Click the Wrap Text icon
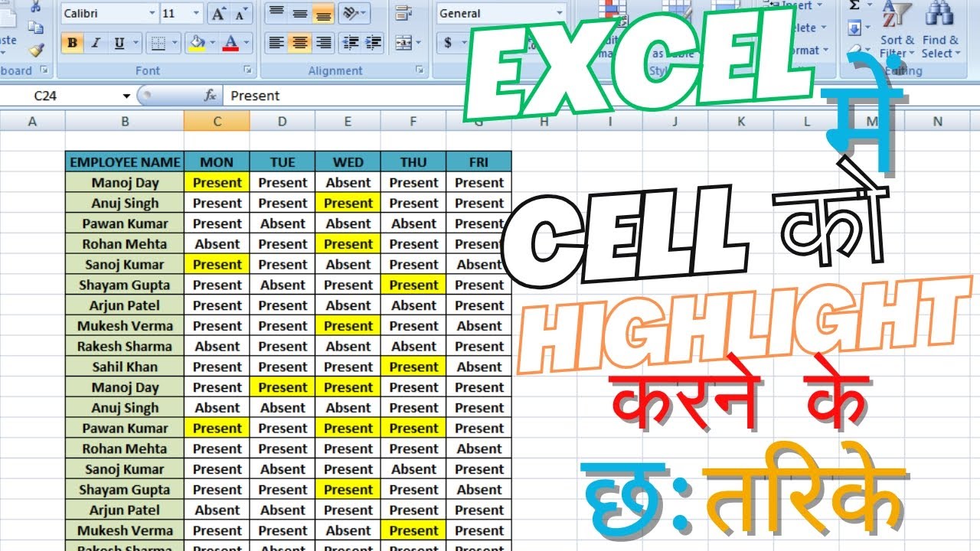The image size is (980, 551). pos(403,13)
